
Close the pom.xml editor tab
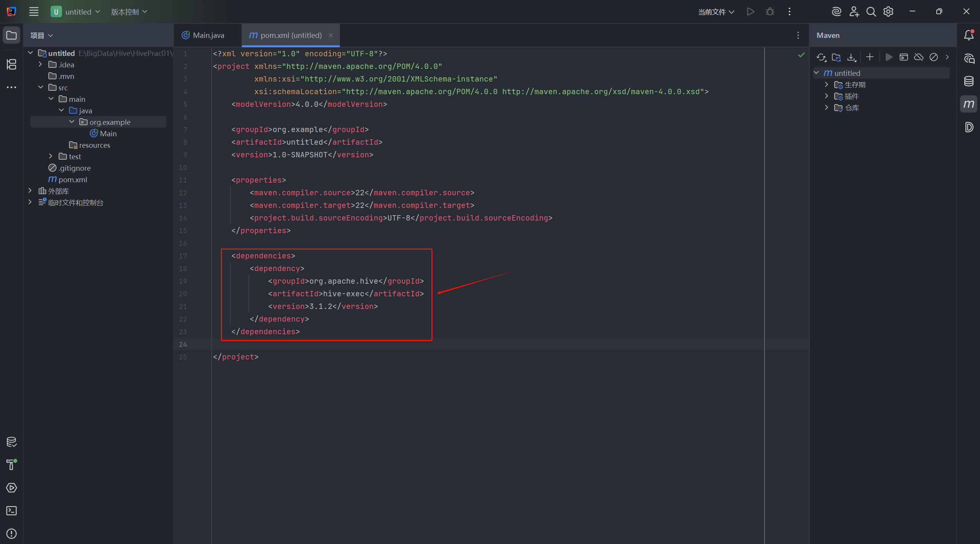(331, 35)
